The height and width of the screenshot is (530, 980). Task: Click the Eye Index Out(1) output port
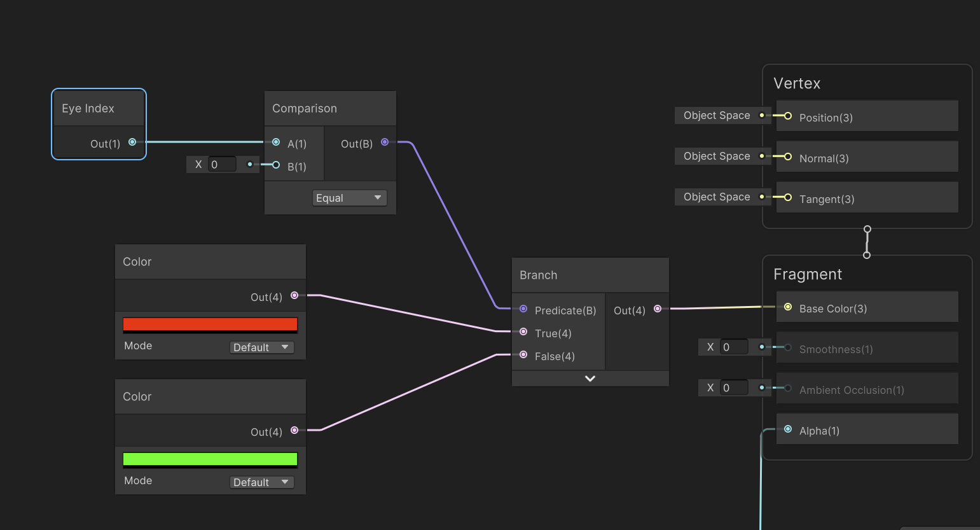pos(132,143)
